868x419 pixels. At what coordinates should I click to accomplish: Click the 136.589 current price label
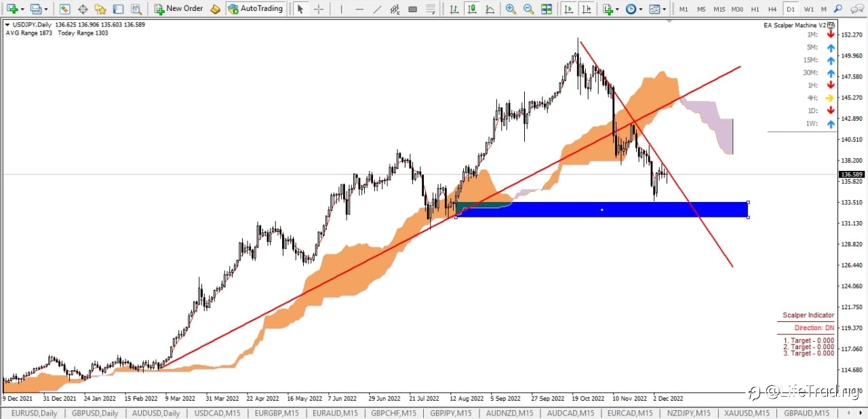point(851,174)
